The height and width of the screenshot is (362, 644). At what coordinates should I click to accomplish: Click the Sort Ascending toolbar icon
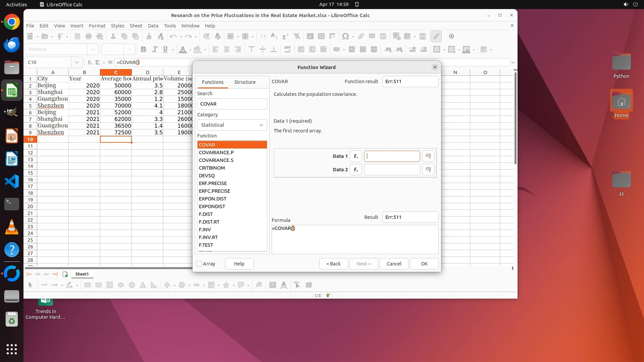(274, 36)
